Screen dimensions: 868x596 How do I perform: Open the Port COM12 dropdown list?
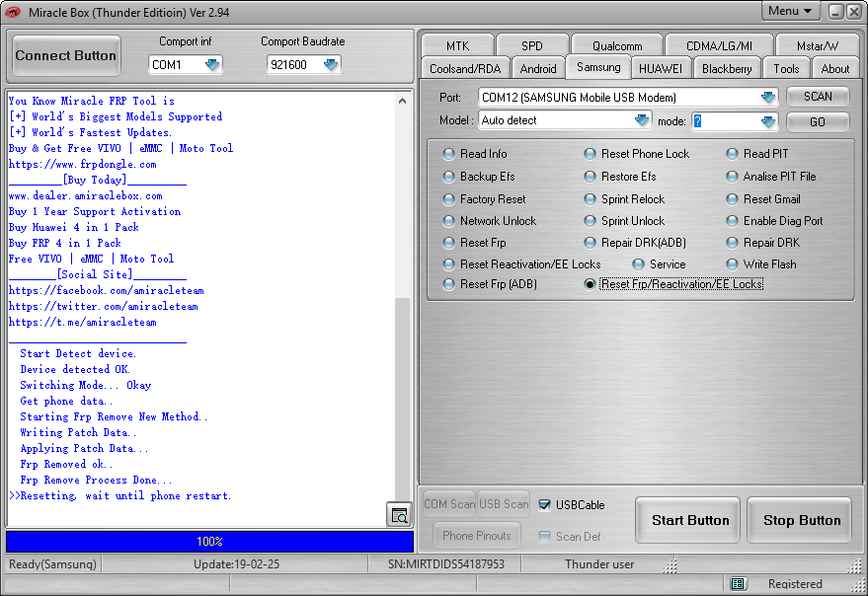point(768,98)
